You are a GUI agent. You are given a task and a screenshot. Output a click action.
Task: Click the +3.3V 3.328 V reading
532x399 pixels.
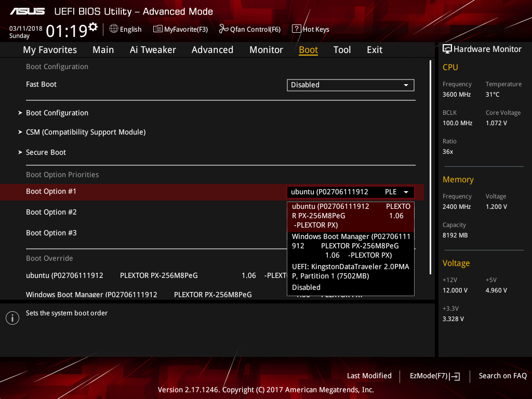453,319
